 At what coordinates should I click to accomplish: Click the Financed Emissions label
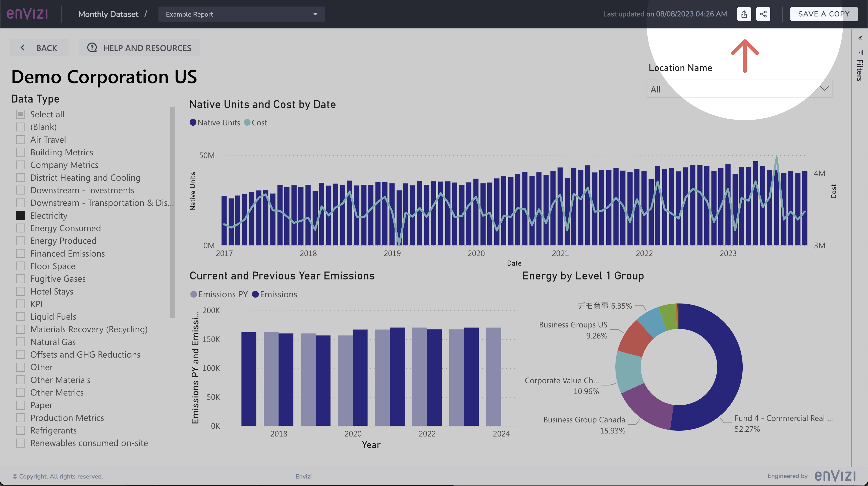click(x=67, y=254)
